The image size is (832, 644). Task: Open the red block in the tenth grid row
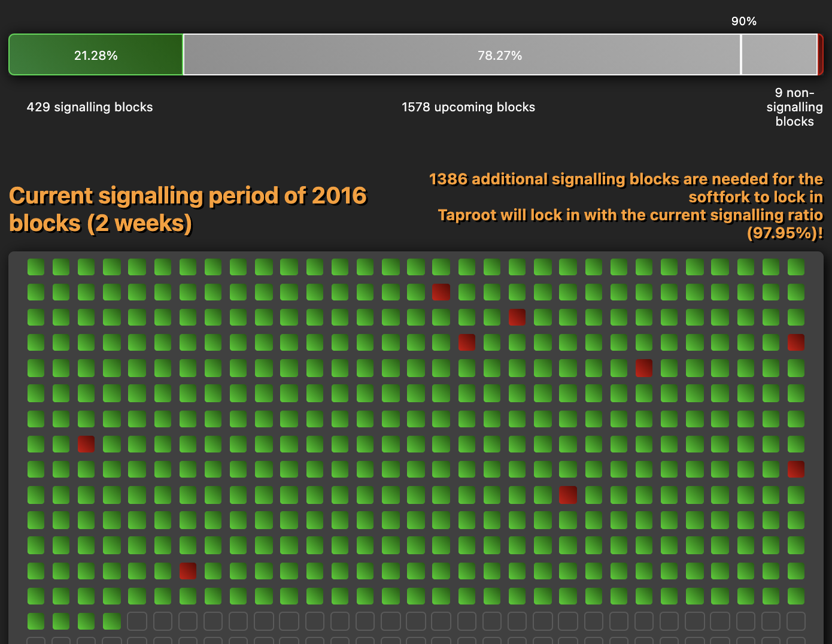coord(568,495)
